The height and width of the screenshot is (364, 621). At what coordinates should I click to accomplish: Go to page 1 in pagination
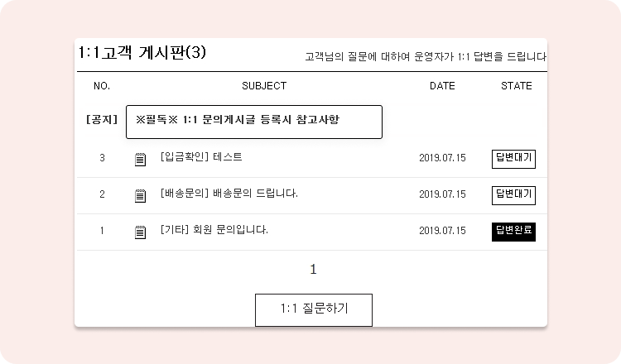313,270
